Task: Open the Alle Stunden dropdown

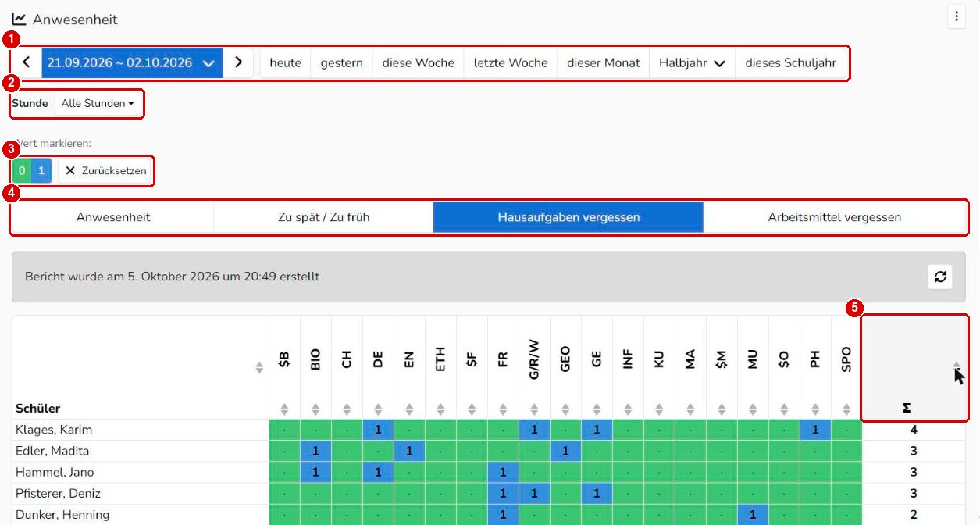Action: click(x=98, y=103)
